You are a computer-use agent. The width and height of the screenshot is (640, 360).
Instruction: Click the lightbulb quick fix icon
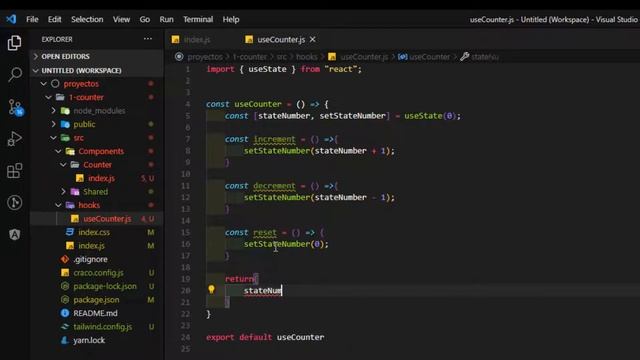click(x=211, y=289)
